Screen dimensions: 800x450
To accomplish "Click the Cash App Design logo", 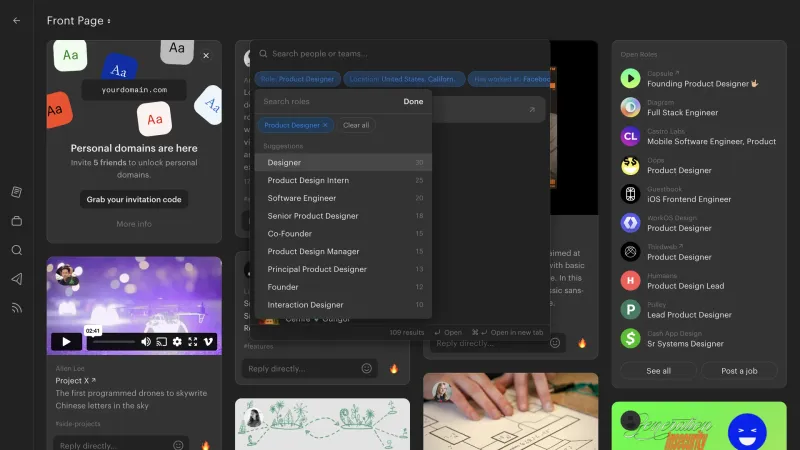I will (631, 338).
